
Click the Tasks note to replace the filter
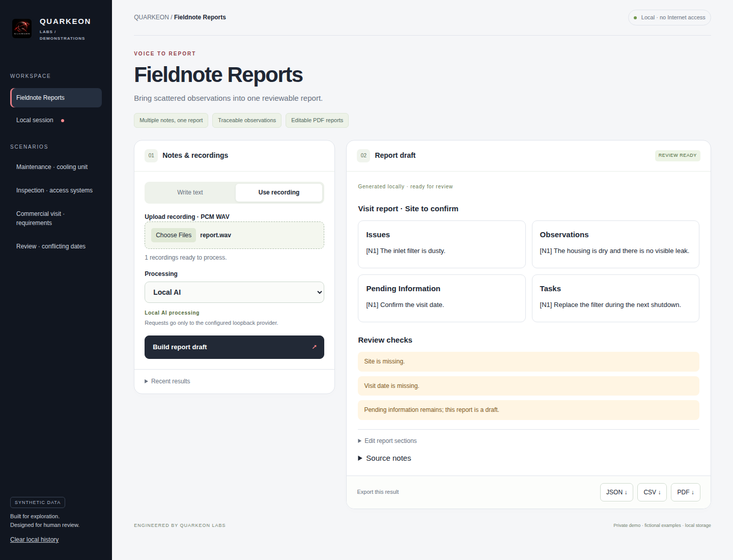[610, 305]
